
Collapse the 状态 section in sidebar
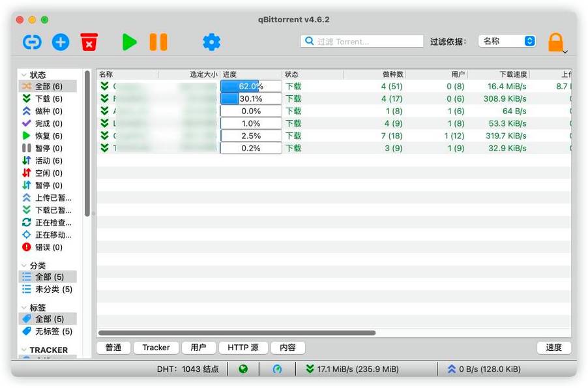point(24,75)
